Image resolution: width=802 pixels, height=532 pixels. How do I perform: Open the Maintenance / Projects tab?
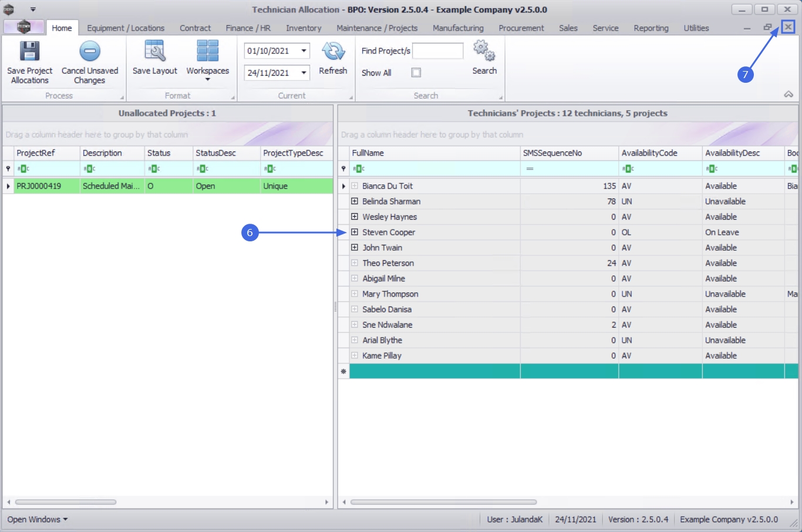pos(377,28)
